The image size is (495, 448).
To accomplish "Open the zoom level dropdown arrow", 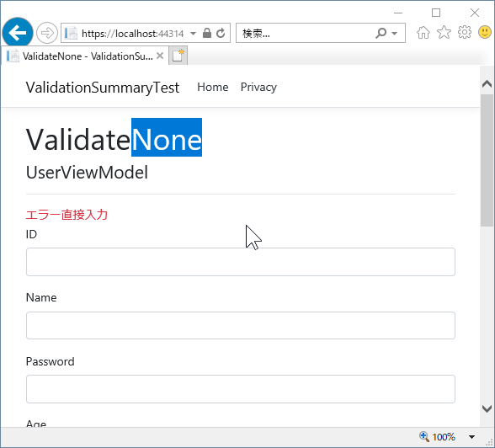I will coord(471,437).
